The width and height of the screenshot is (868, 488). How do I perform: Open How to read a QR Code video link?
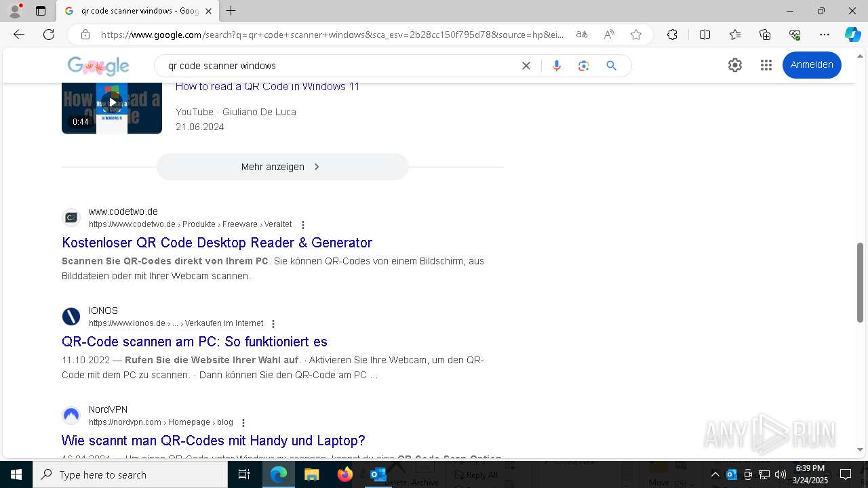coord(267,87)
